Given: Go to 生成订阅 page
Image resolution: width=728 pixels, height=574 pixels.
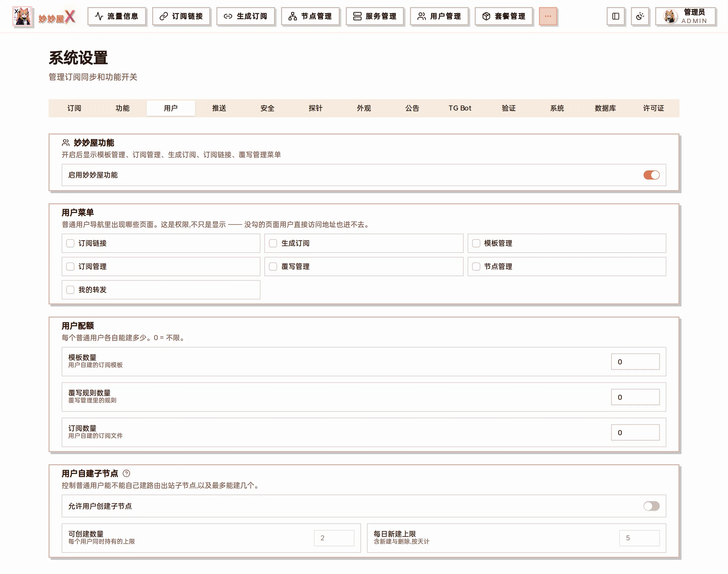Looking at the screenshot, I should (246, 16).
